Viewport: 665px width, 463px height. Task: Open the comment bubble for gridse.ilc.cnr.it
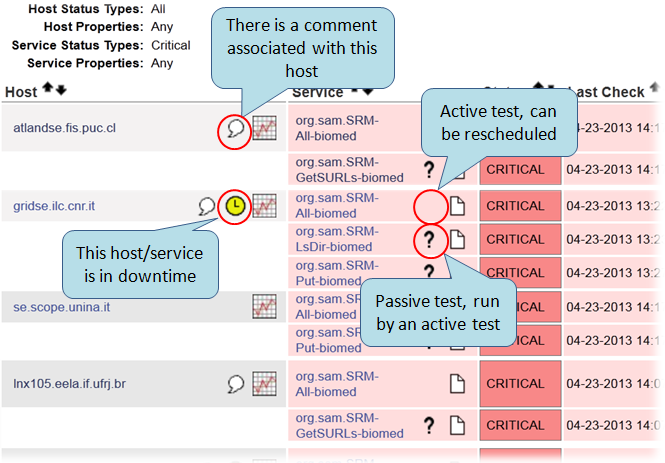(x=207, y=206)
